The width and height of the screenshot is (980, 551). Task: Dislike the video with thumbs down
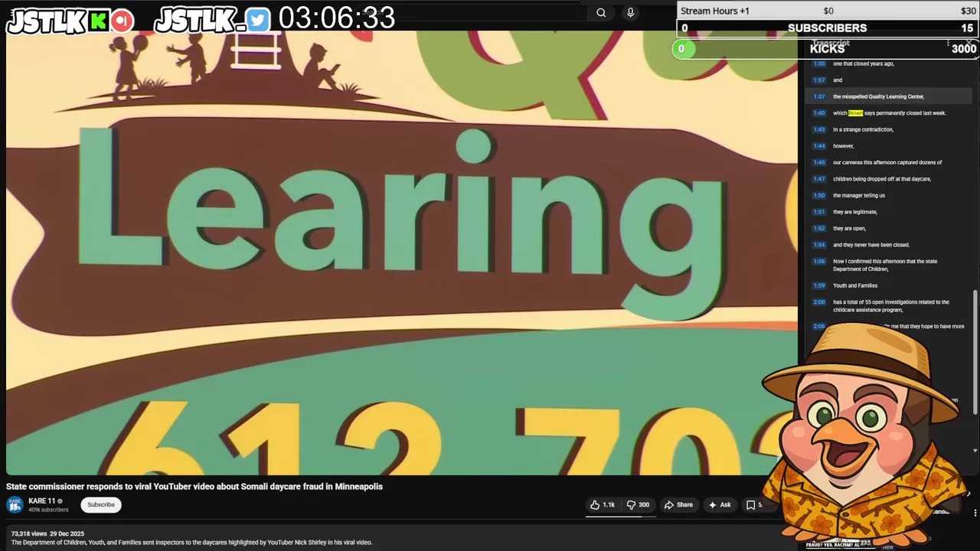coord(638,505)
